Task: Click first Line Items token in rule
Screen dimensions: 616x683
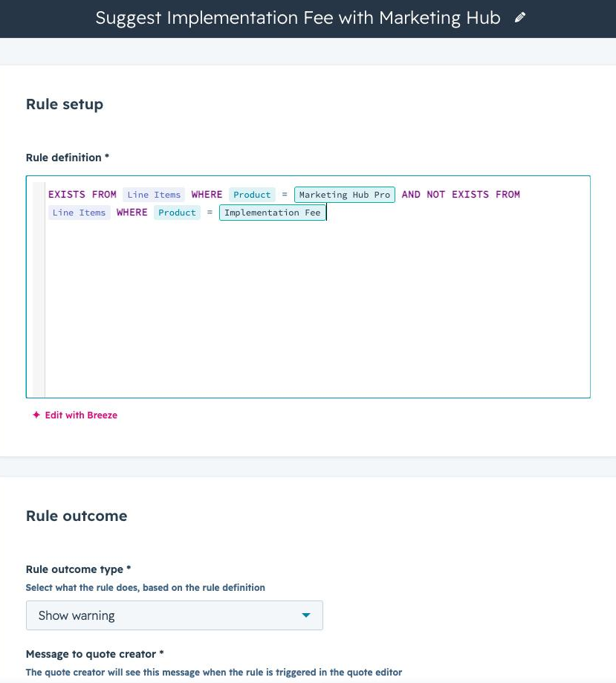Action: click(154, 195)
